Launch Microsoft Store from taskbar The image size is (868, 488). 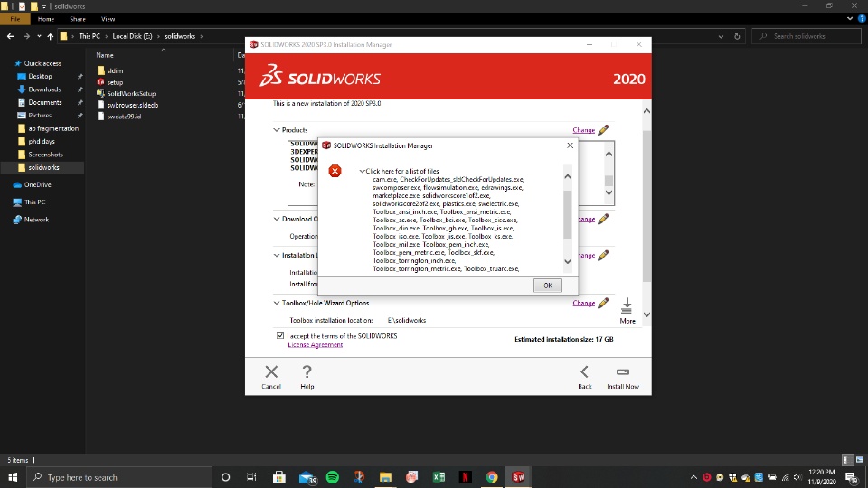tap(279, 477)
